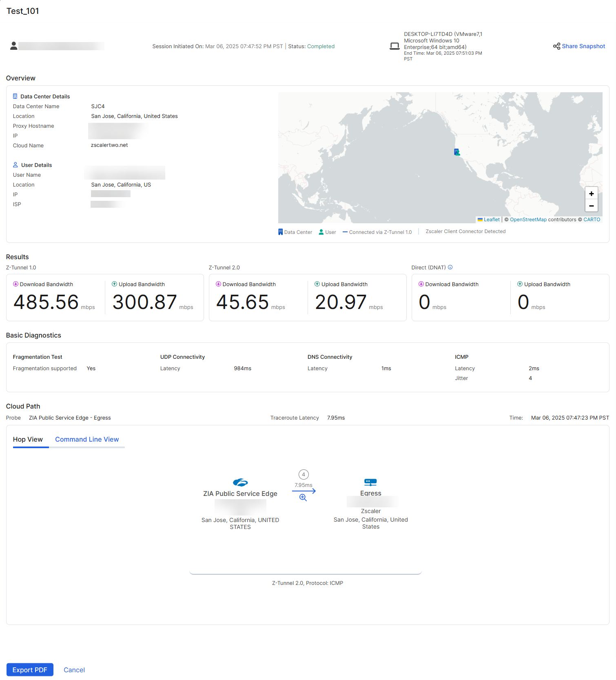Click the Data Center Details building icon
616x680 pixels.
pos(15,96)
